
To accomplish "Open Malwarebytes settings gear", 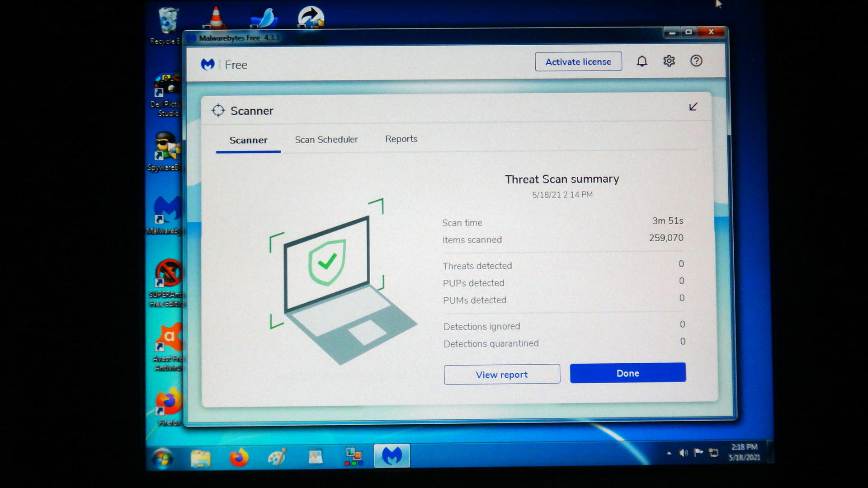I will pyautogui.click(x=669, y=61).
